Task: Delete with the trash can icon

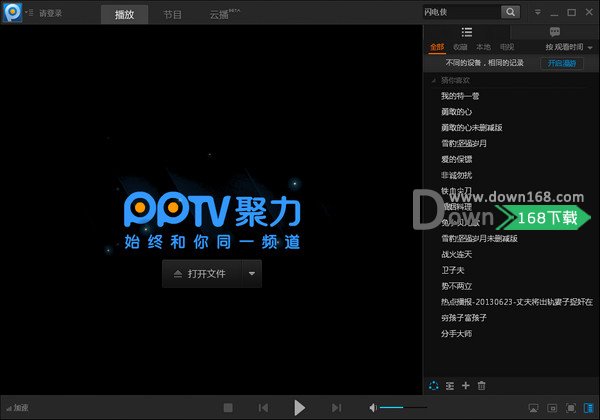Action: click(x=481, y=386)
